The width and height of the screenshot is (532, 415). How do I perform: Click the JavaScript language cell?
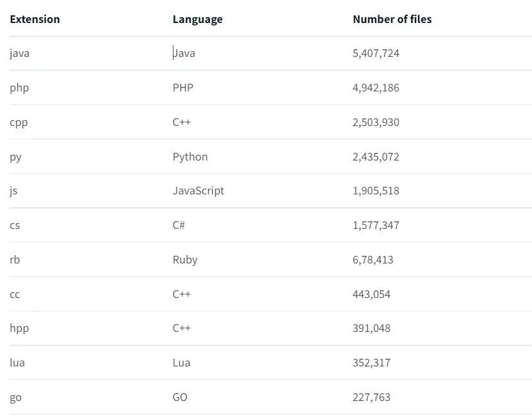click(198, 191)
